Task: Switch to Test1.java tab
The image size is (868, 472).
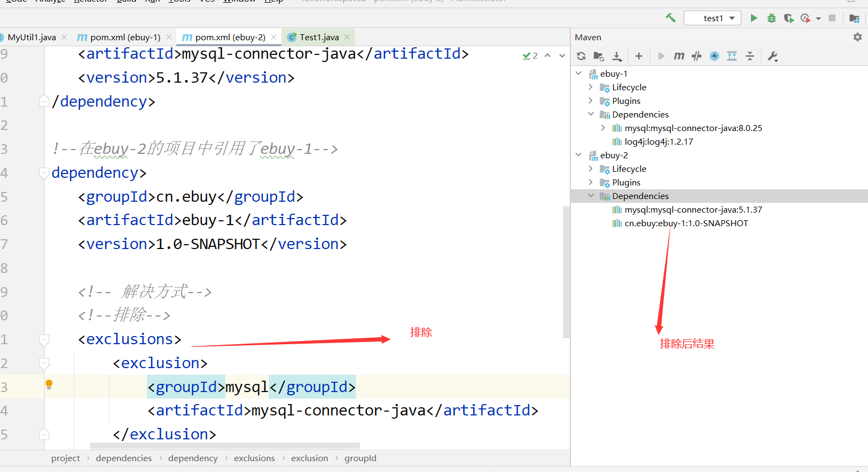Action: [319, 37]
